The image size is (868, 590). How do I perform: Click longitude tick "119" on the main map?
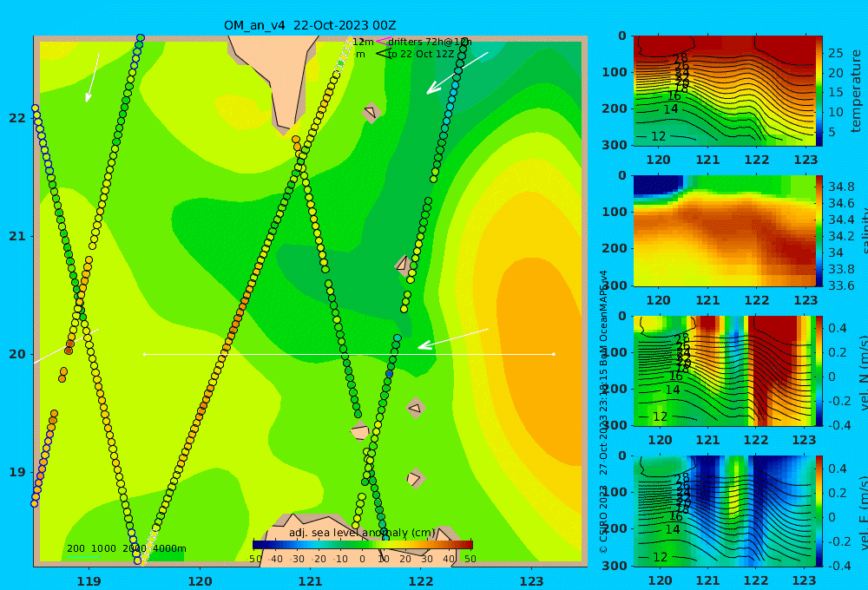[89, 581]
